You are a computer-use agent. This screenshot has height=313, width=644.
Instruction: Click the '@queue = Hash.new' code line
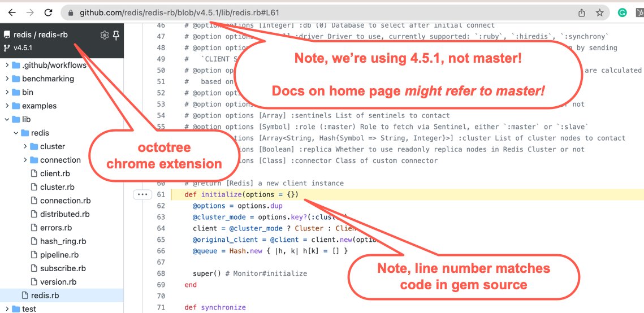270,251
